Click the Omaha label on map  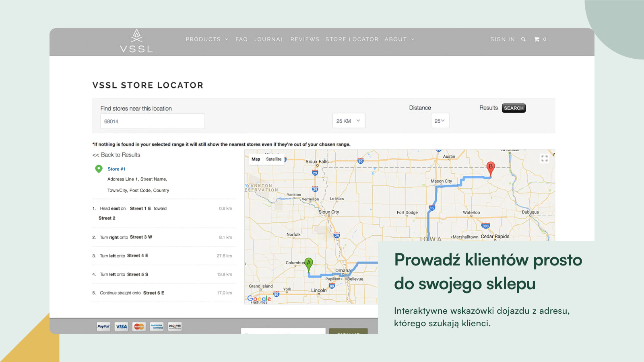pos(343,271)
